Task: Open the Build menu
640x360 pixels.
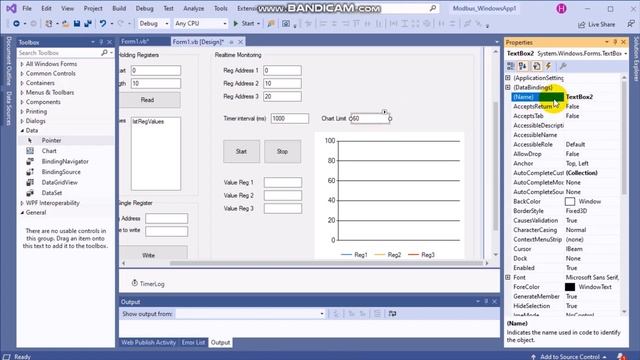Action: (119, 8)
